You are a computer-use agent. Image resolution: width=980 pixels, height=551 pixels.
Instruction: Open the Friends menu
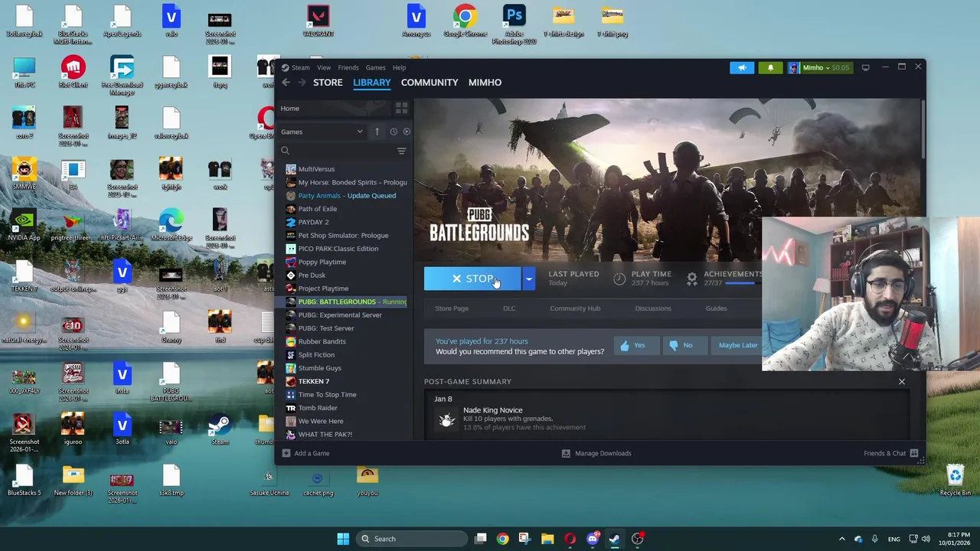click(x=348, y=67)
